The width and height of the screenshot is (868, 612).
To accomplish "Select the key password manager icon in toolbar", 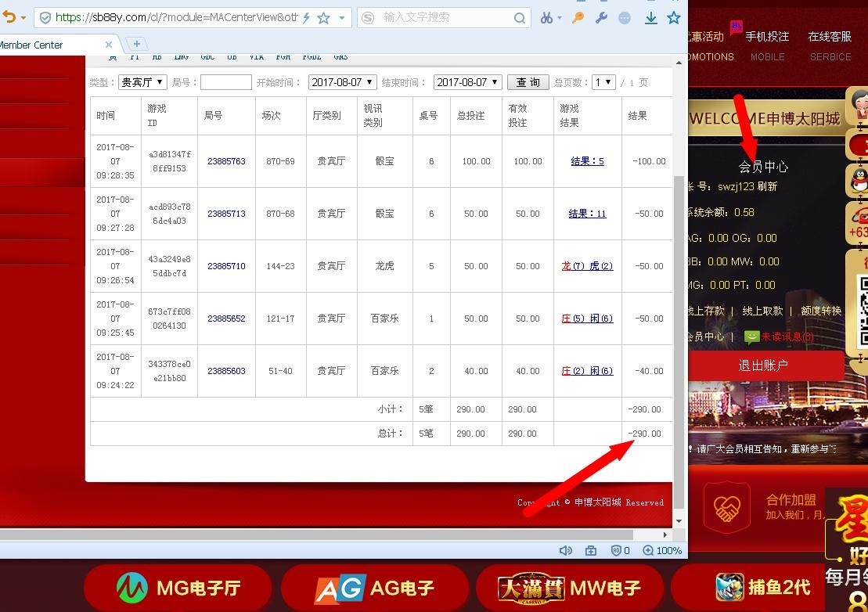I will (x=578, y=17).
